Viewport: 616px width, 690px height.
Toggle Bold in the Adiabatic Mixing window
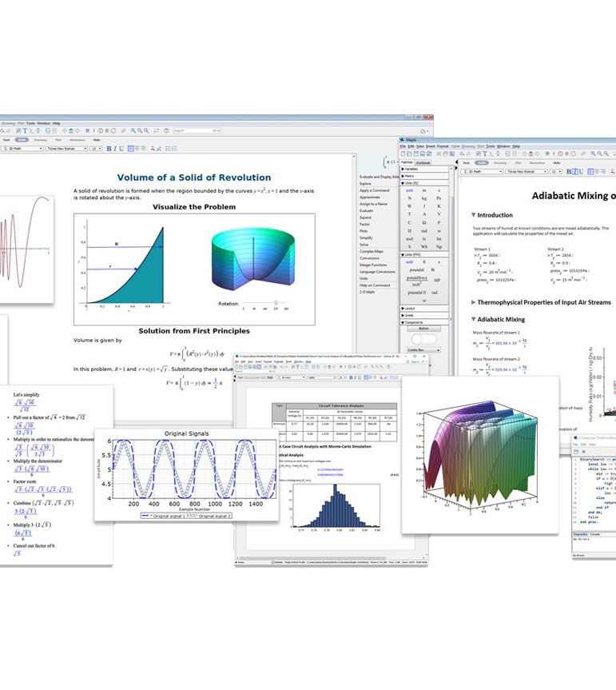[569, 172]
